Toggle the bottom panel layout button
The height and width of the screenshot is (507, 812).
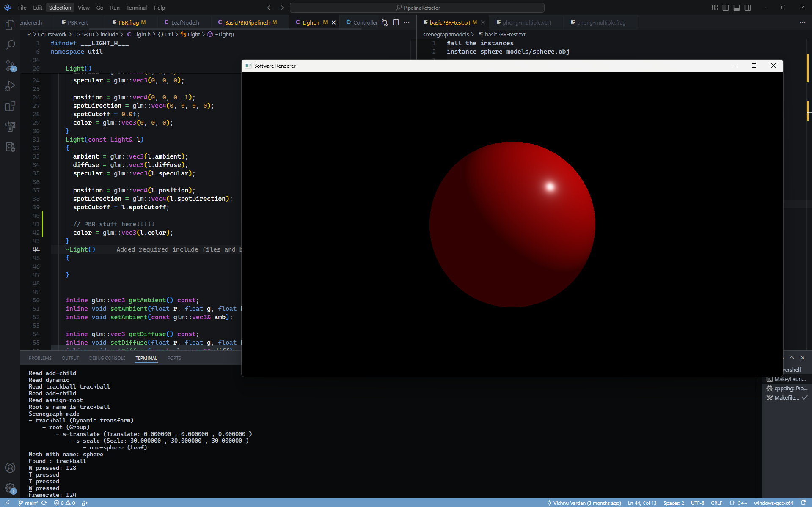[x=737, y=8]
